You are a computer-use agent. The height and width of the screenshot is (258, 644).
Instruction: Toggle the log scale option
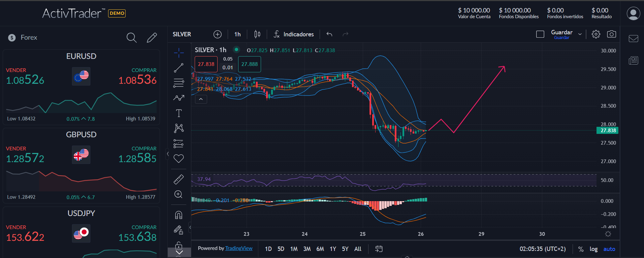[x=593, y=249]
